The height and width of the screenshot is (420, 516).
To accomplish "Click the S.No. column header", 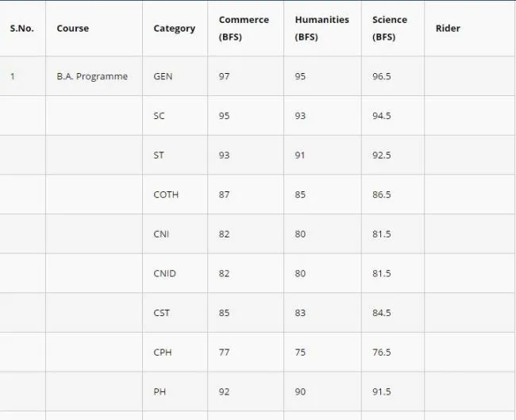I will [21, 29].
